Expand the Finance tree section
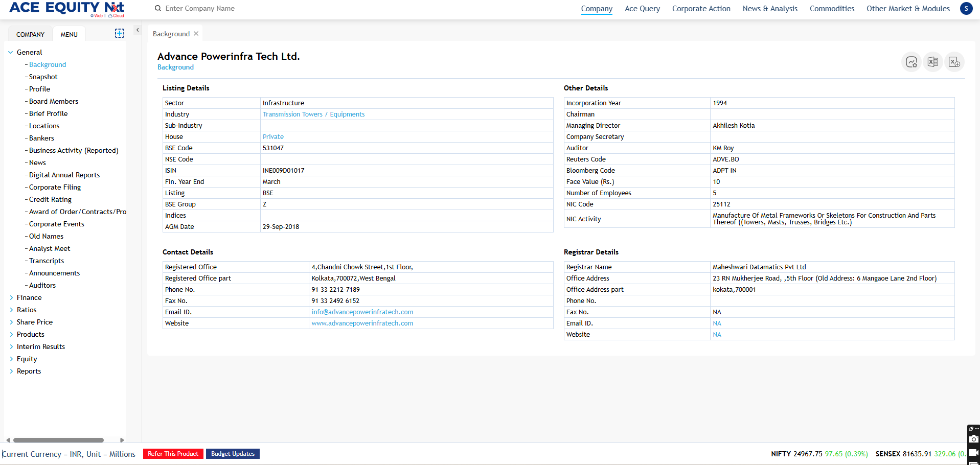The image size is (980, 465). [x=11, y=297]
